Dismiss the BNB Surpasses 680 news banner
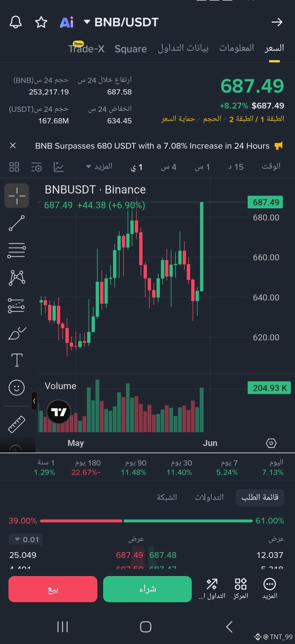This screenshot has width=295, height=644. 13,145
